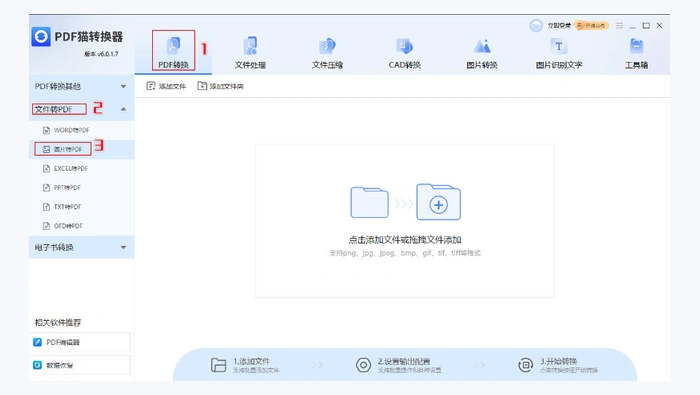Click the 1.添加文件 step folder icon

click(218, 365)
